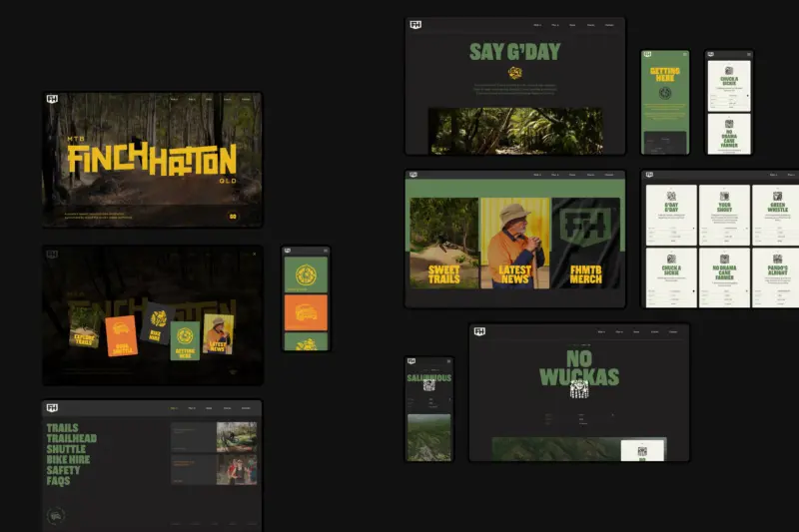Tap FH logo on mobile cards screen
This screenshot has height=532, width=799.
click(288, 251)
